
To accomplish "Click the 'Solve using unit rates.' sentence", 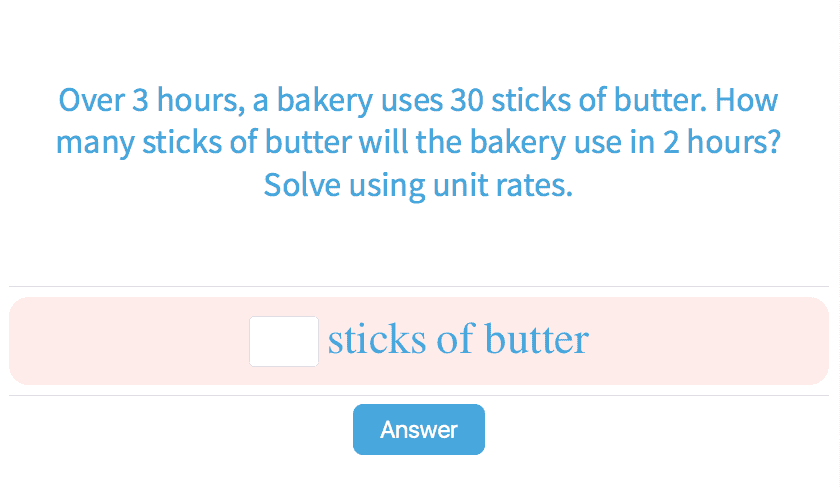I will click(x=418, y=185).
